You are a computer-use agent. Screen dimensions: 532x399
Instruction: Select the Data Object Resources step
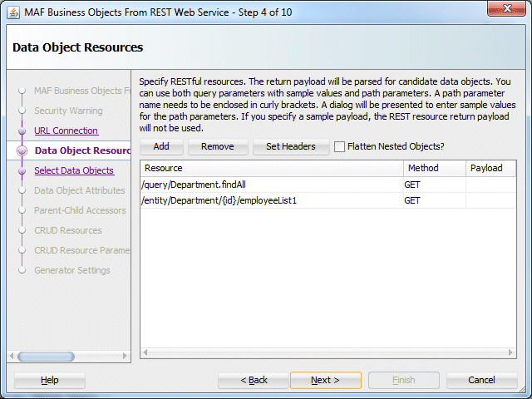(x=82, y=150)
